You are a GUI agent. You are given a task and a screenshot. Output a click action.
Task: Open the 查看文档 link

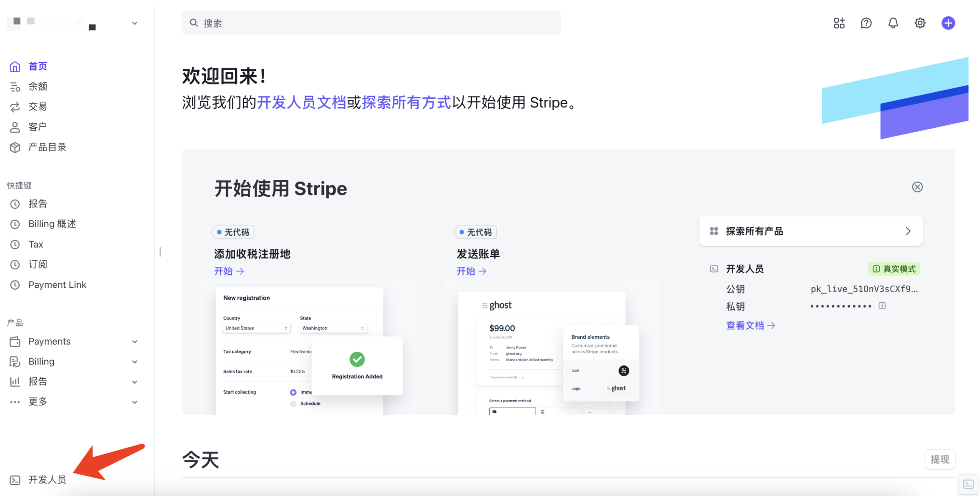click(x=751, y=326)
